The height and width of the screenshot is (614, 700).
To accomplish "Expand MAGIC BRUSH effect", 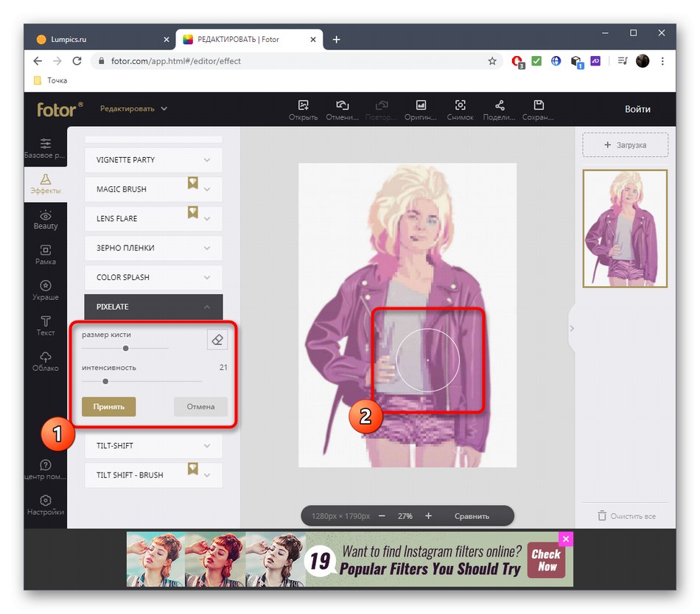I will click(x=153, y=189).
